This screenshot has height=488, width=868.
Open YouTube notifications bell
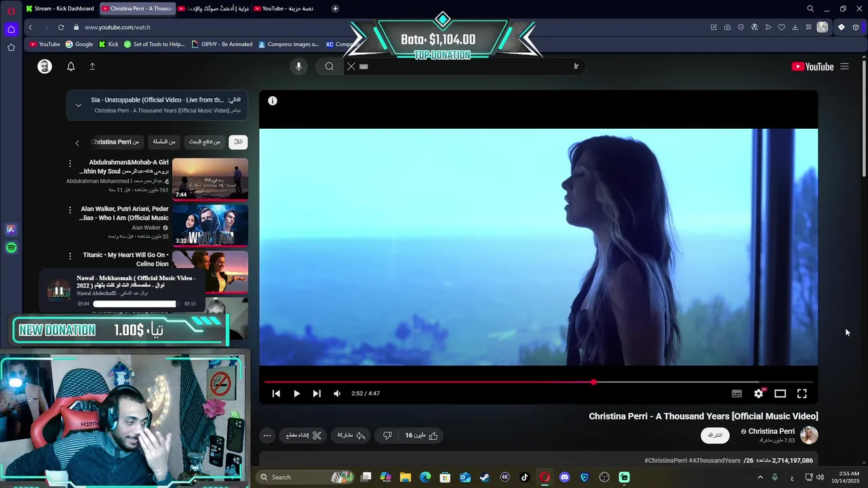pyautogui.click(x=71, y=66)
